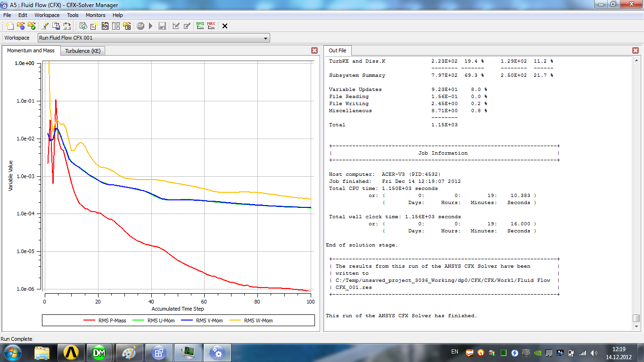644x362 pixels.
Task: Select the Momentum and Mass tab
Action: pos(31,50)
